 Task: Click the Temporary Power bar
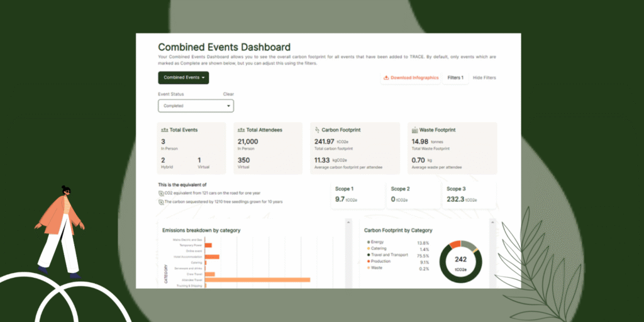click(208, 245)
